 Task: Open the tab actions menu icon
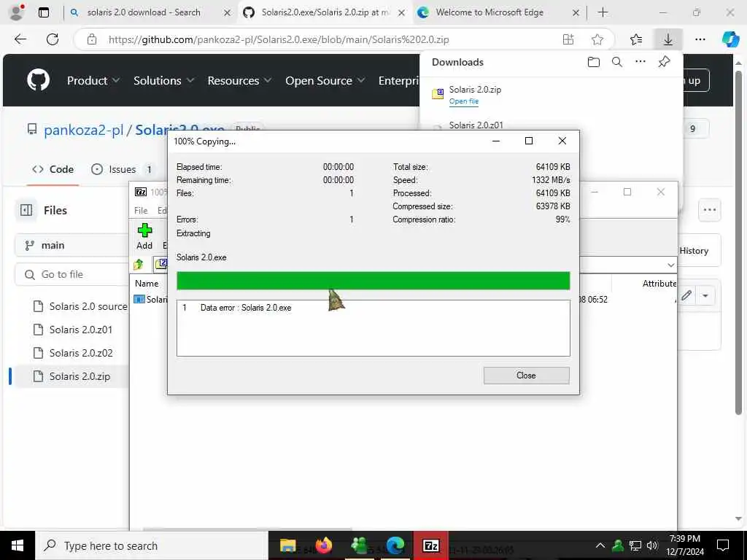(x=44, y=12)
